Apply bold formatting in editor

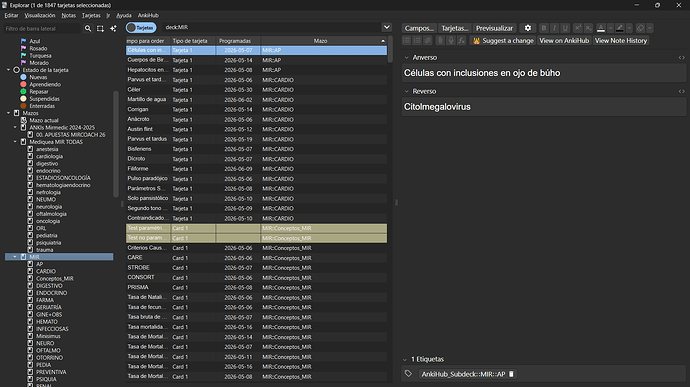[544, 28]
